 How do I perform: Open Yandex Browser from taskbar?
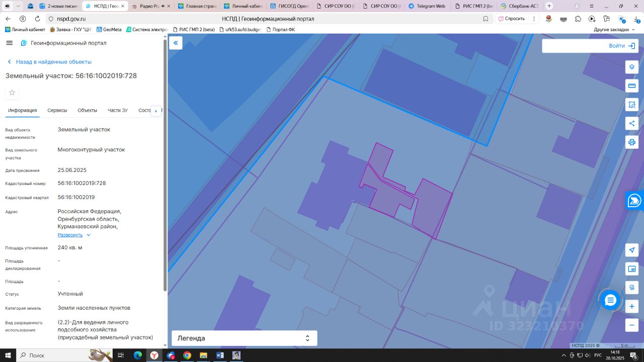point(154,355)
